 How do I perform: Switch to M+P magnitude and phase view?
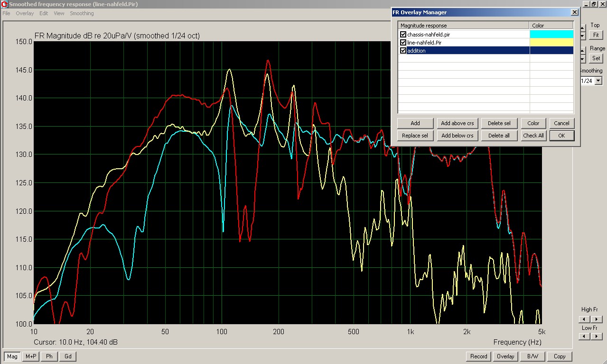tap(31, 356)
